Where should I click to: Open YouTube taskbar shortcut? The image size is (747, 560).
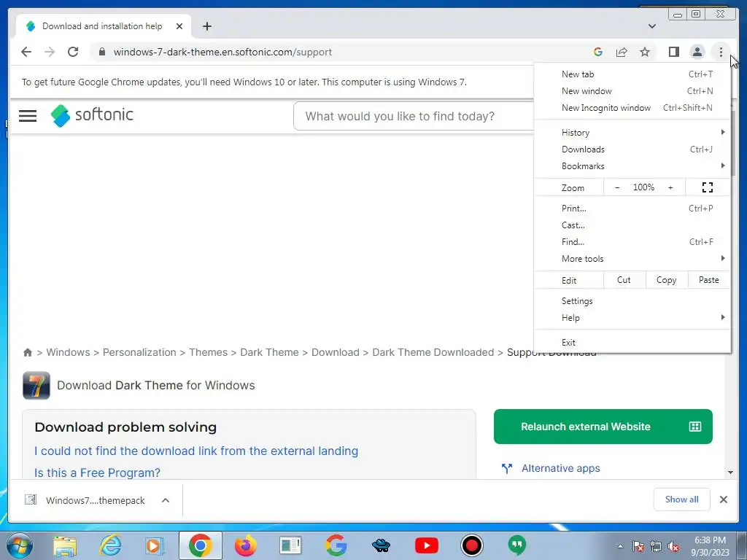click(426, 545)
